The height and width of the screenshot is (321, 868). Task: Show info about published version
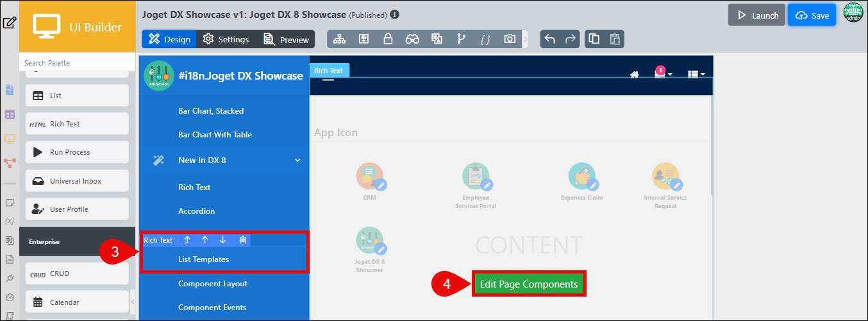coord(395,14)
